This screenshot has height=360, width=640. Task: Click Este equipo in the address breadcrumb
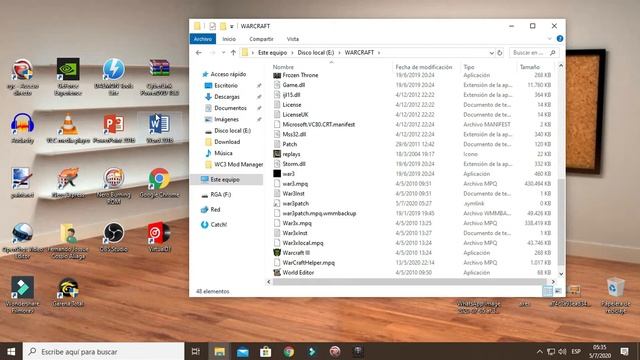pos(272,53)
